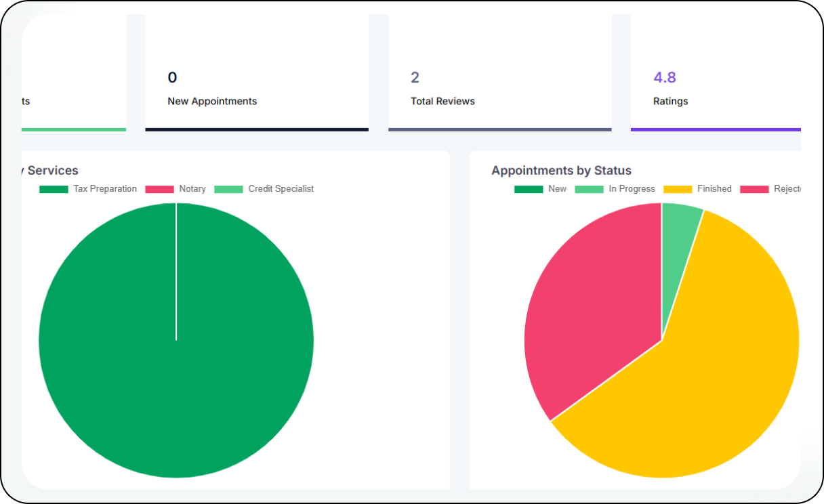Click the Tax Preparation legend color swatch
824x504 pixels.
pyautogui.click(x=54, y=189)
